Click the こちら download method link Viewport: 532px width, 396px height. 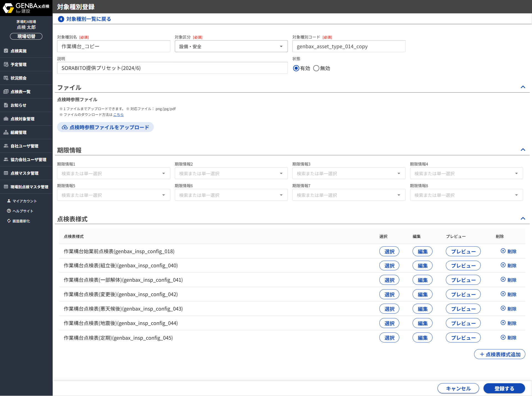pyautogui.click(x=118, y=115)
